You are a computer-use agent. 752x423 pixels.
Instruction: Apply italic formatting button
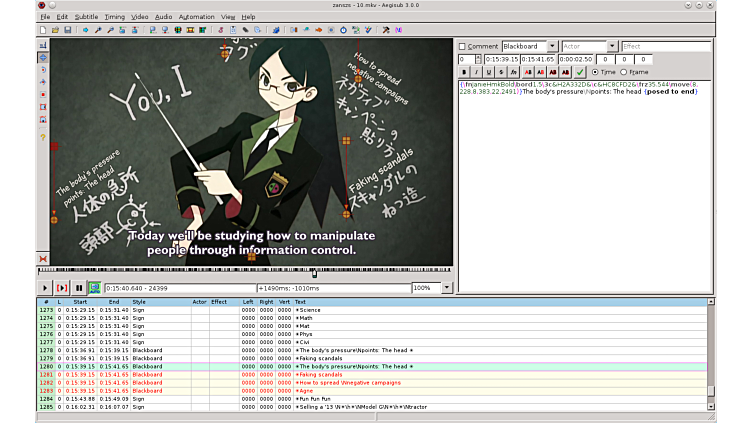(x=476, y=72)
